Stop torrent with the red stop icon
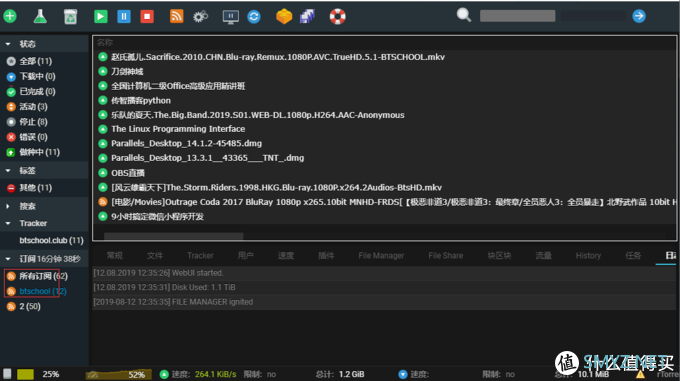This screenshot has width=680, height=381. click(x=147, y=16)
